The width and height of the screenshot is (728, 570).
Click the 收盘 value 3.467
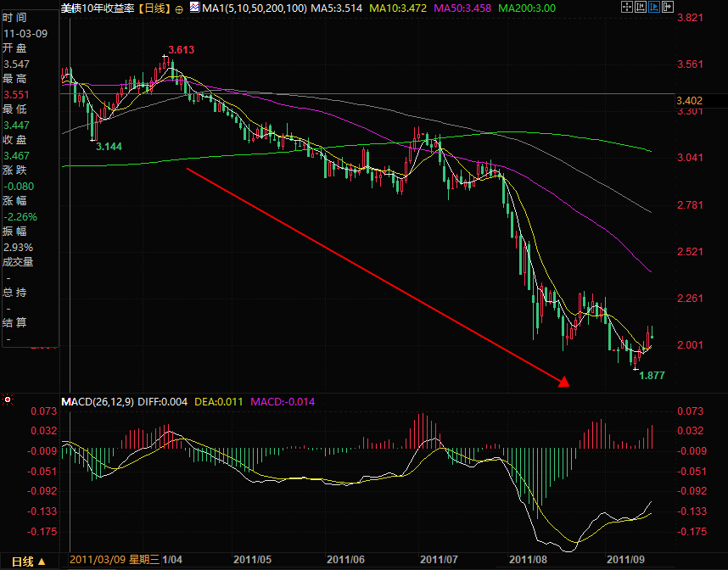coord(16,156)
